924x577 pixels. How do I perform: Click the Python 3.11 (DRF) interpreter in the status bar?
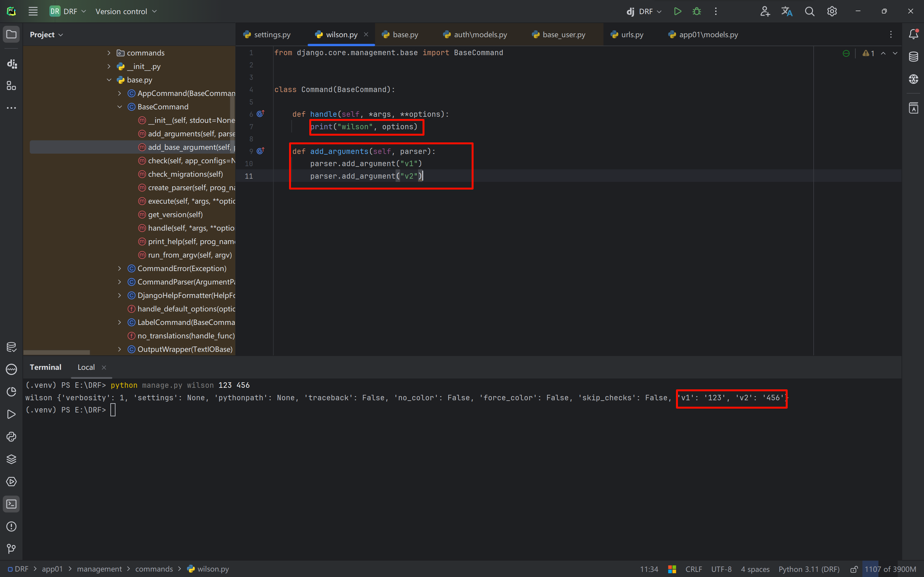(x=809, y=569)
